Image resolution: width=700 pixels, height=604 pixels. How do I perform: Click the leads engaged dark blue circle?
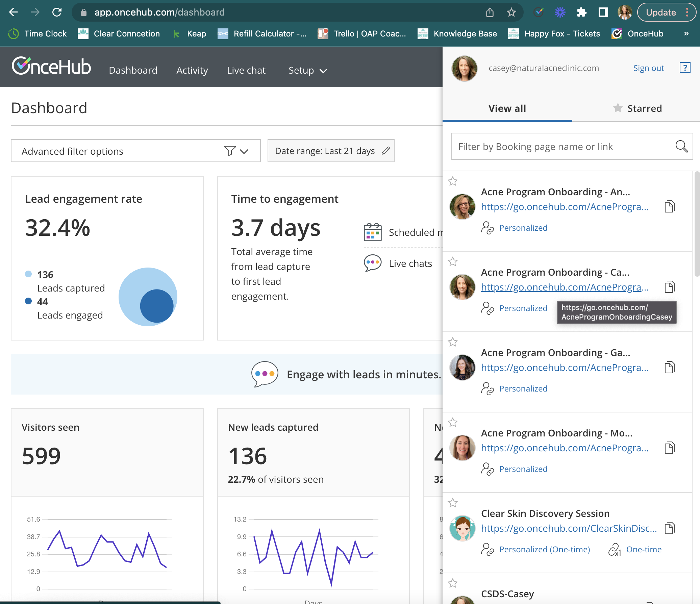point(157,306)
